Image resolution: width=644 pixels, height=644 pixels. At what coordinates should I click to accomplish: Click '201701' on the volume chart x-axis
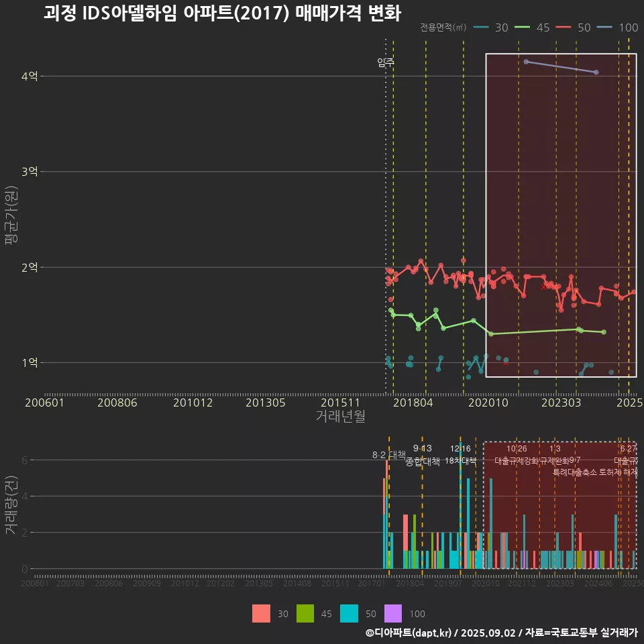click(372, 583)
